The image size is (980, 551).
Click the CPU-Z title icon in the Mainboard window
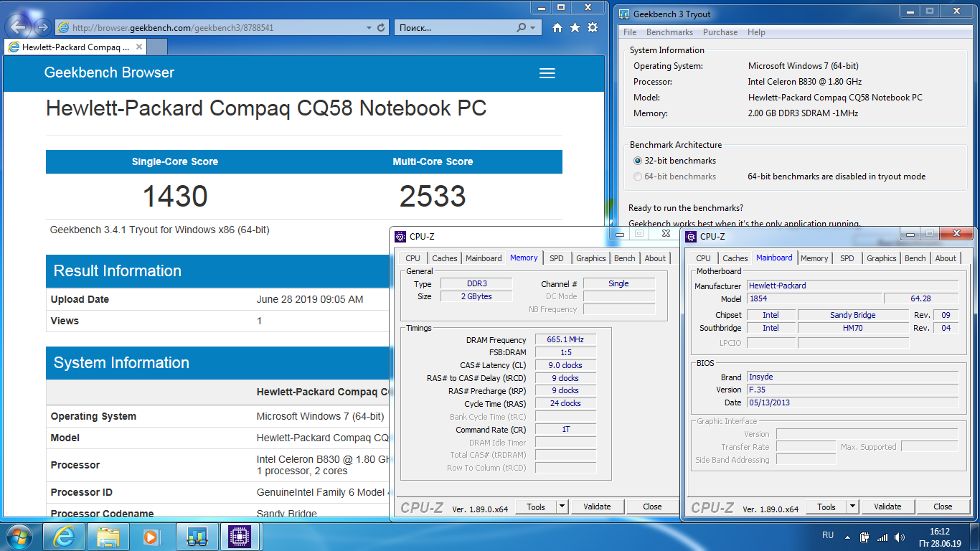[692, 236]
